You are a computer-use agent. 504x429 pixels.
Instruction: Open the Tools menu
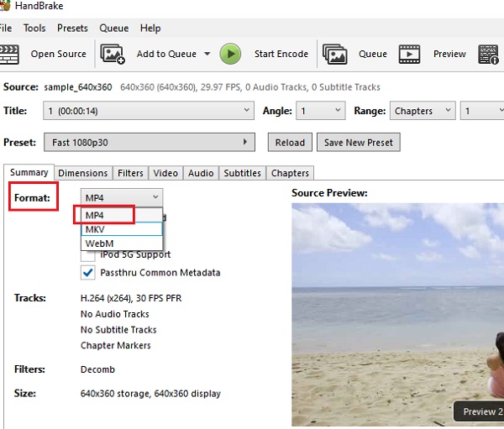pyautogui.click(x=34, y=28)
